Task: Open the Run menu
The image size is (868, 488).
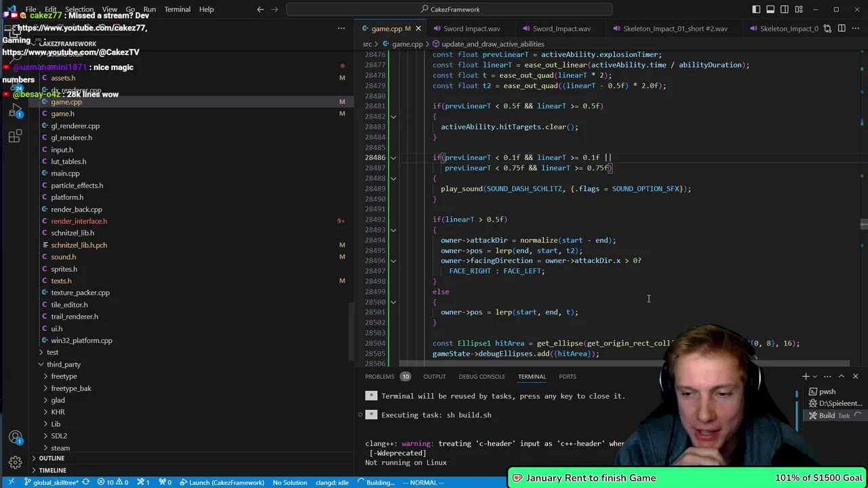Action: [x=149, y=9]
